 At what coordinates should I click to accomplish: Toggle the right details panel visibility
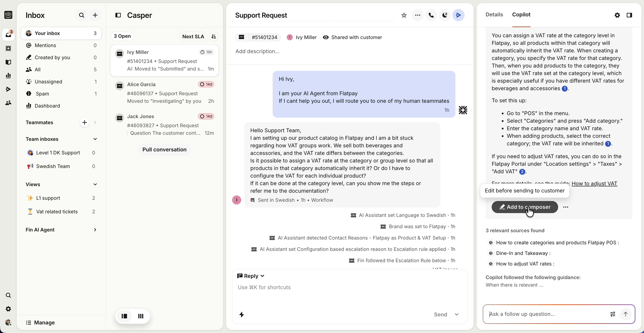coord(629,15)
